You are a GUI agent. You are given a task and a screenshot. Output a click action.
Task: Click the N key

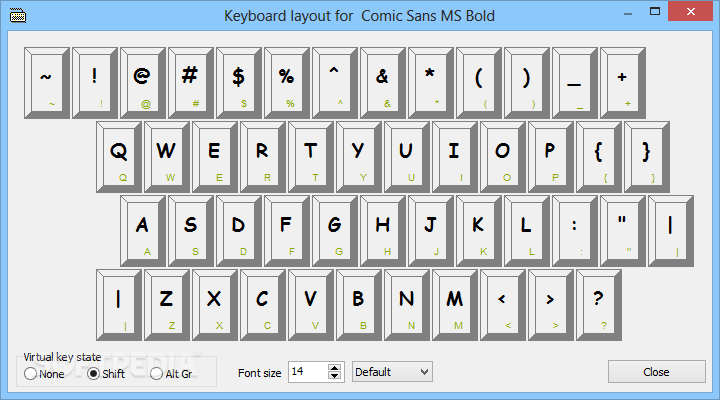click(407, 305)
